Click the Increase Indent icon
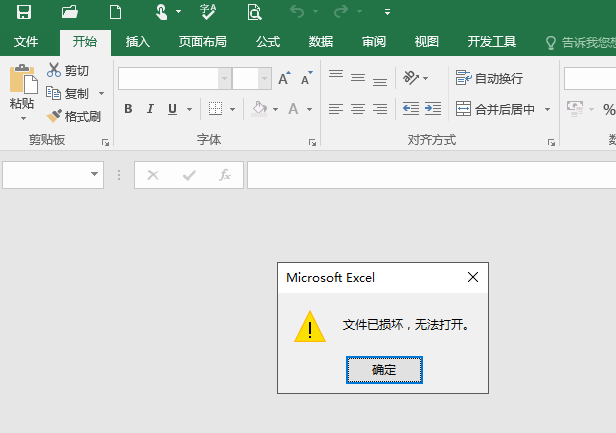The image size is (616, 433). (433, 109)
